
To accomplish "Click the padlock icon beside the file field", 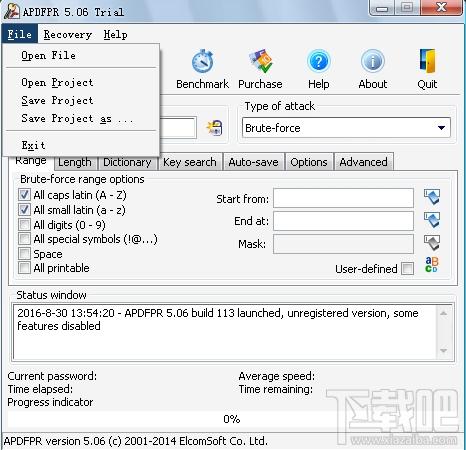I will [x=214, y=128].
